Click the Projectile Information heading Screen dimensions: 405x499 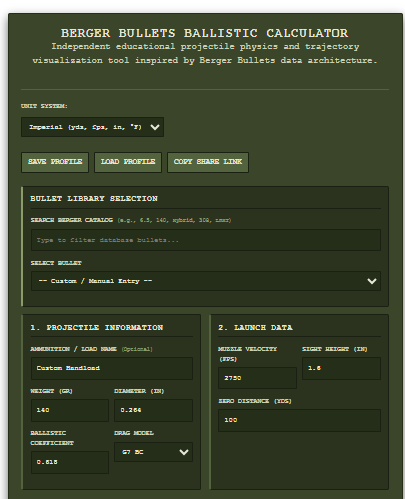[97, 328]
